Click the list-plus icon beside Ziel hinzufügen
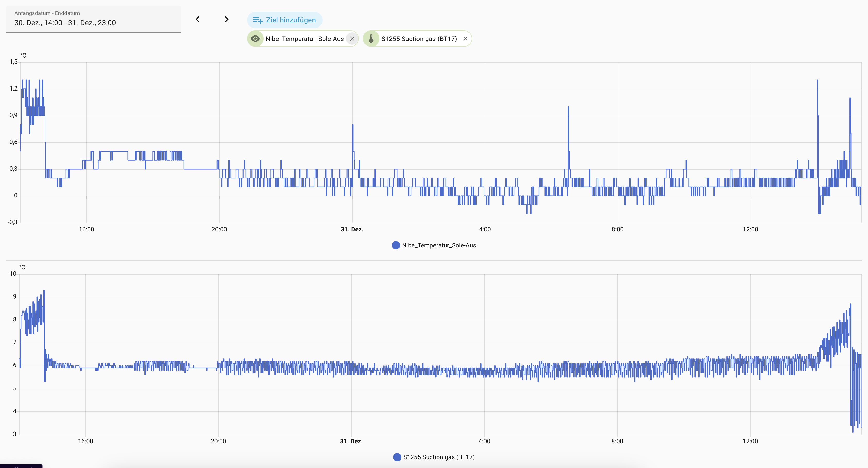This screenshot has width=868, height=468. (x=258, y=20)
